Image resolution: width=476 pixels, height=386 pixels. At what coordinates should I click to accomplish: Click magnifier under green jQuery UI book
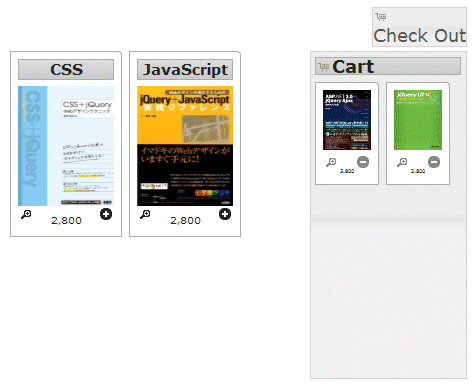402,162
